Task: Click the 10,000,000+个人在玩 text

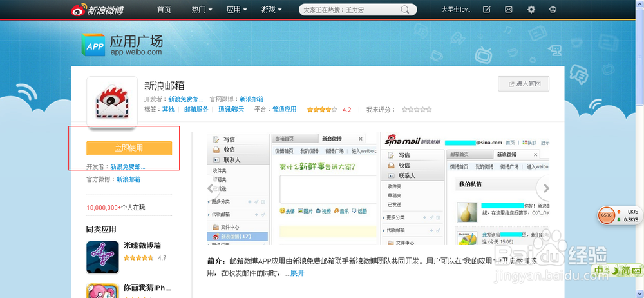Action: pyautogui.click(x=115, y=208)
